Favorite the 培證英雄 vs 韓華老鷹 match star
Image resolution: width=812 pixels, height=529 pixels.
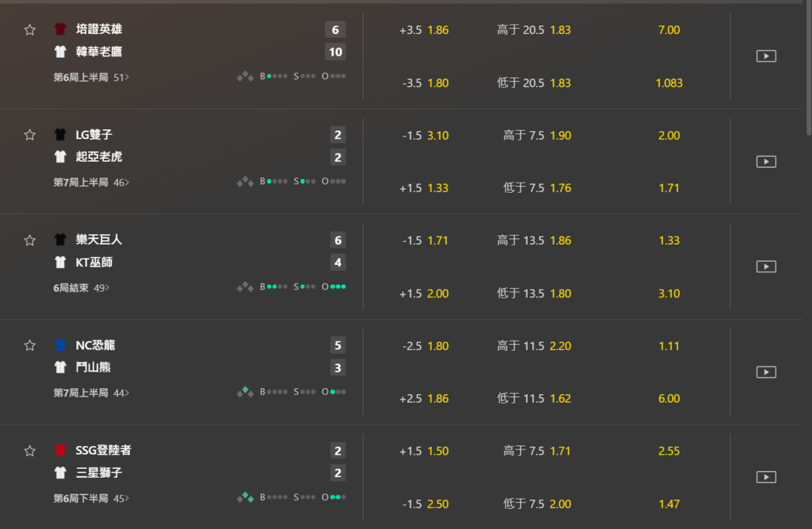pyautogui.click(x=29, y=29)
